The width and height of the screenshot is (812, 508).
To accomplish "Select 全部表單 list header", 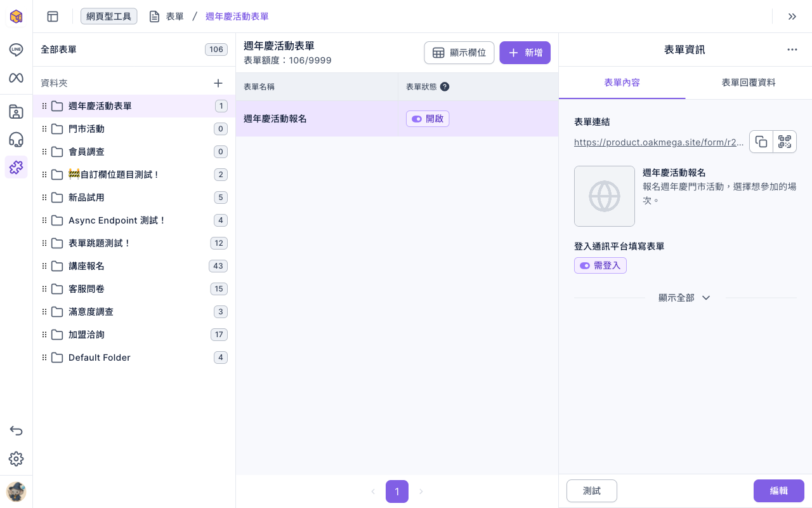I will pos(134,50).
